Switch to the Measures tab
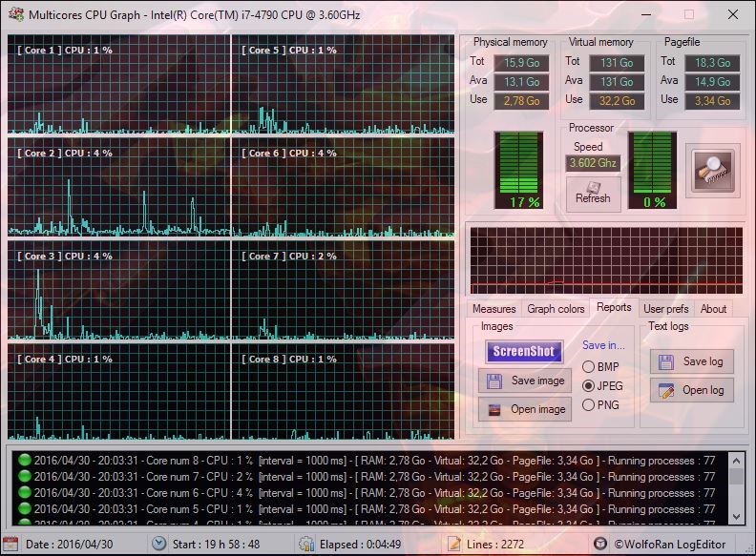The height and width of the screenshot is (556, 756). tap(493, 308)
